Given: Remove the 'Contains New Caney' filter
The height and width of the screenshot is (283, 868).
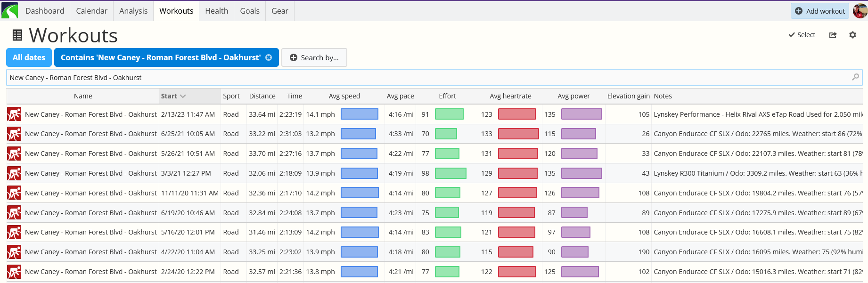Looking at the screenshot, I should tap(269, 57).
